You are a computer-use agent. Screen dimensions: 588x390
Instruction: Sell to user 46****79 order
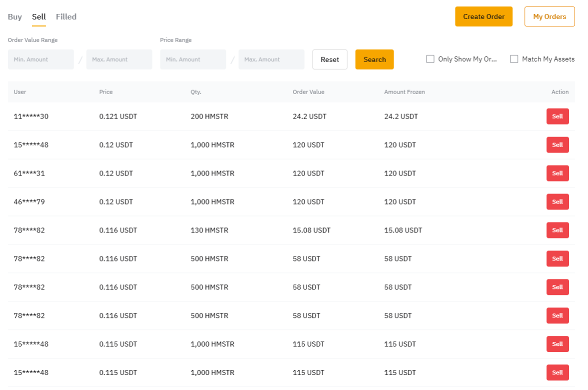(x=557, y=202)
